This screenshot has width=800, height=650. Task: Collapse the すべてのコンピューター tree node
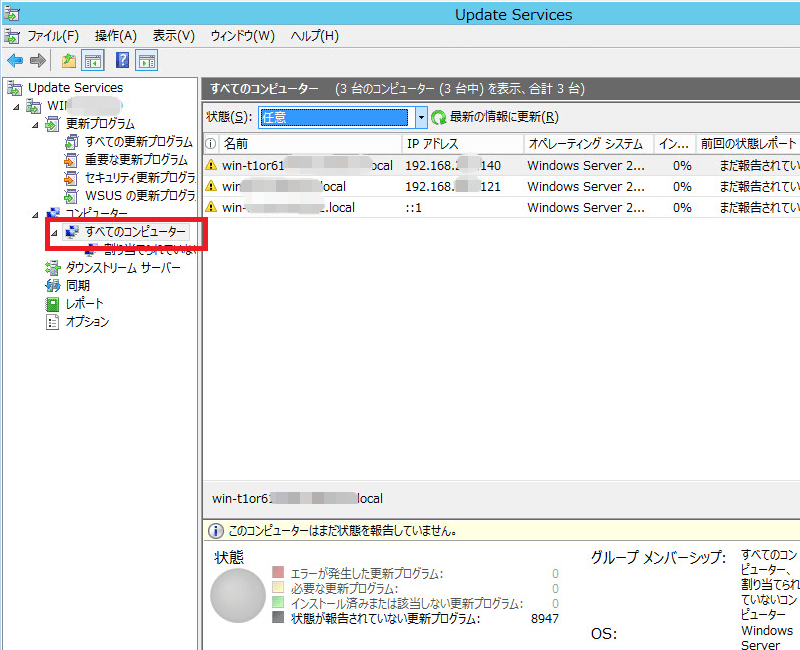(x=54, y=233)
